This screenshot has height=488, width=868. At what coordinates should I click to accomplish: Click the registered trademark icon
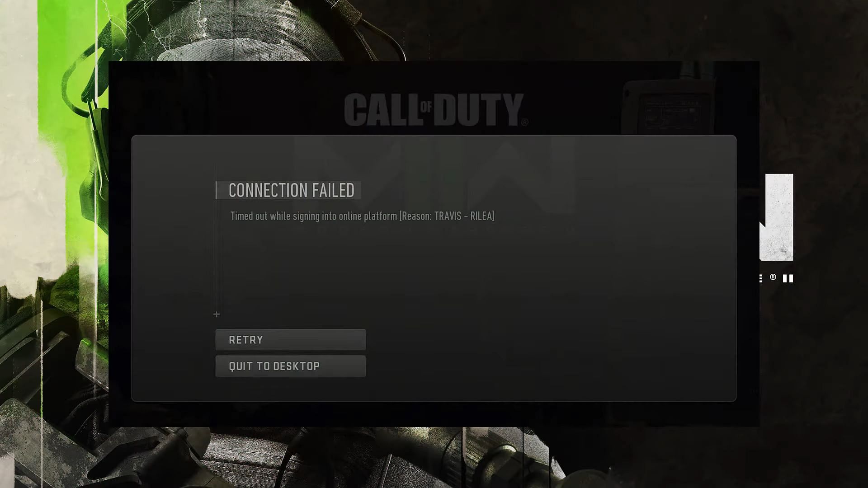pyautogui.click(x=773, y=277)
